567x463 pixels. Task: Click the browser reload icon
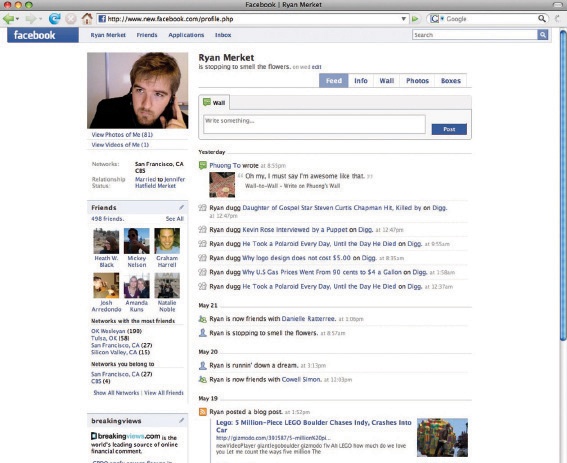coord(55,18)
